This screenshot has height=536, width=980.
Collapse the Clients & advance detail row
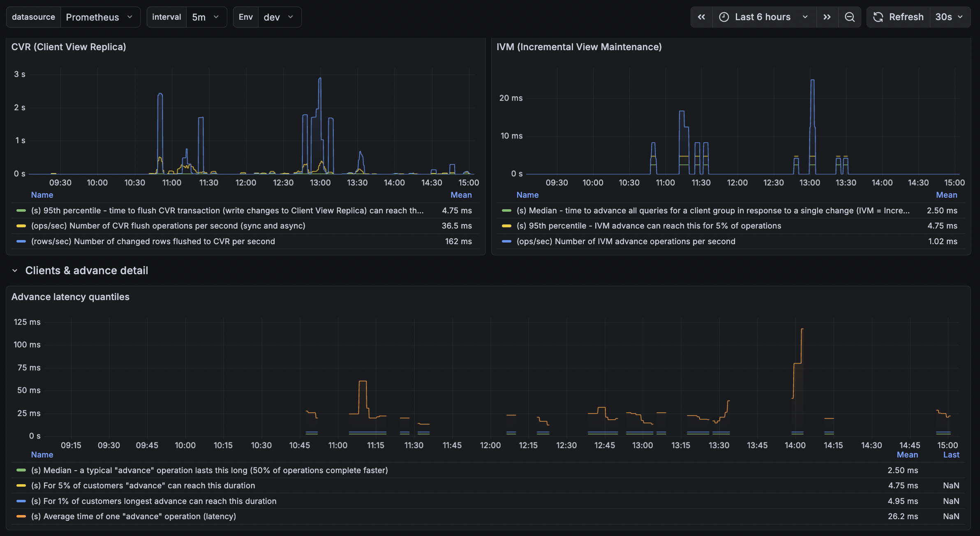point(15,270)
